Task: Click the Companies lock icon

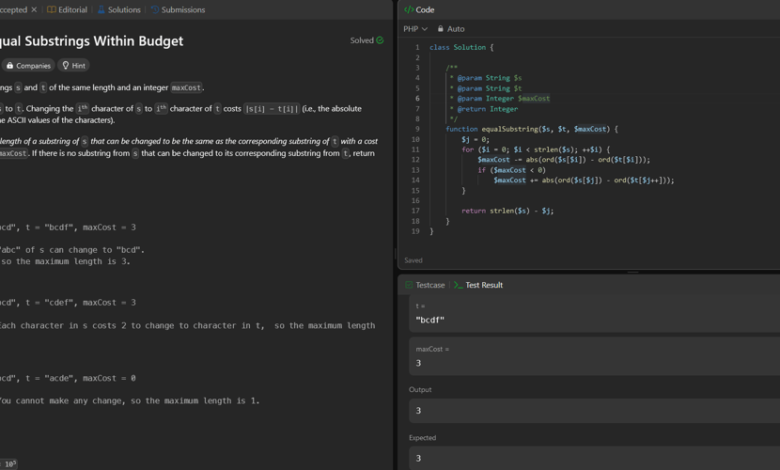Action: point(9,66)
